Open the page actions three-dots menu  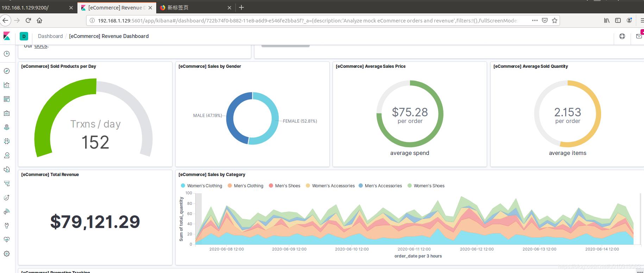tap(535, 20)
